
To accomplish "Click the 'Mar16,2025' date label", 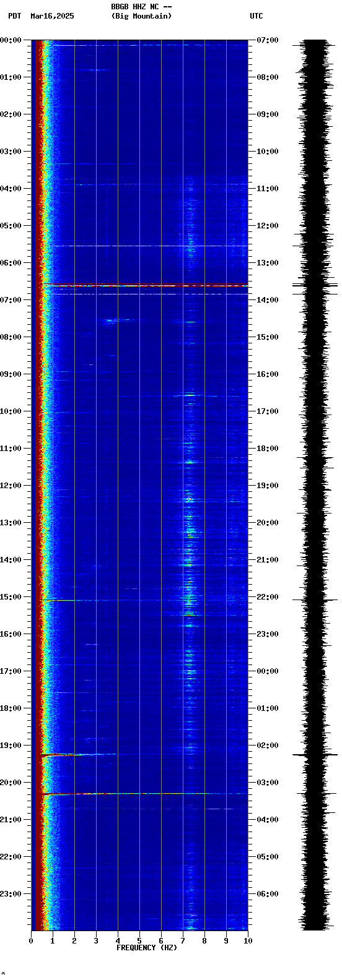I will [x=52, y=16].
